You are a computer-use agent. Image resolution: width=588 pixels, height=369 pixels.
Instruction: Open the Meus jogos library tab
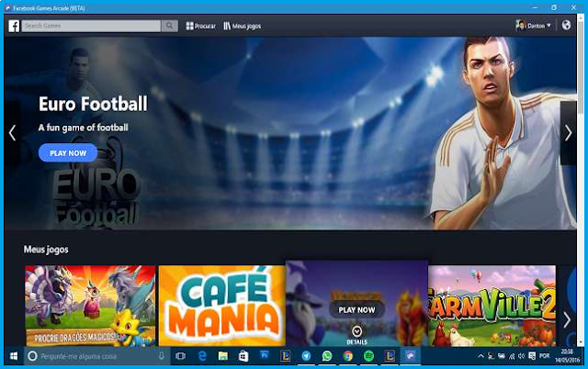[x=243, y=26]
